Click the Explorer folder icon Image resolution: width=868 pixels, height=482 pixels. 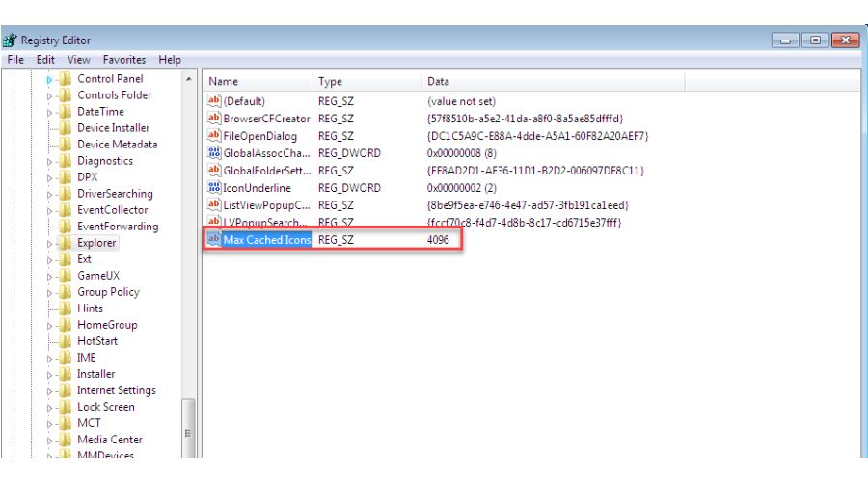point(66,242)
